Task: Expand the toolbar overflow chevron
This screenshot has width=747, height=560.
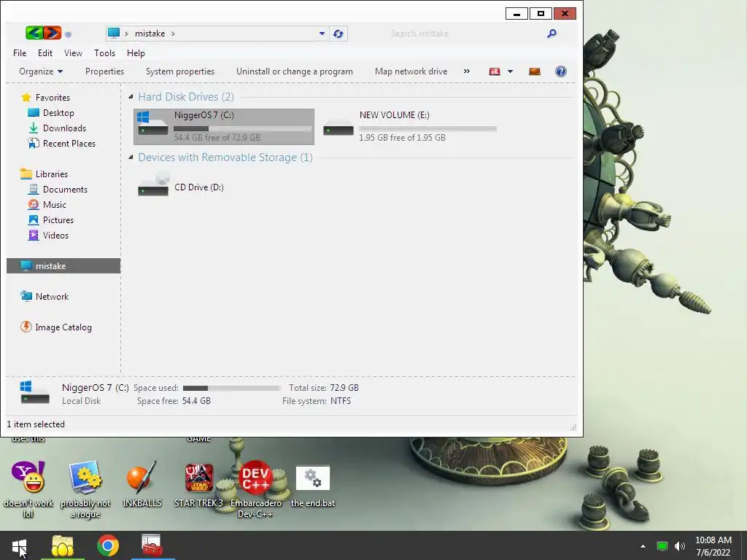Action: click(x=466, y=71)
